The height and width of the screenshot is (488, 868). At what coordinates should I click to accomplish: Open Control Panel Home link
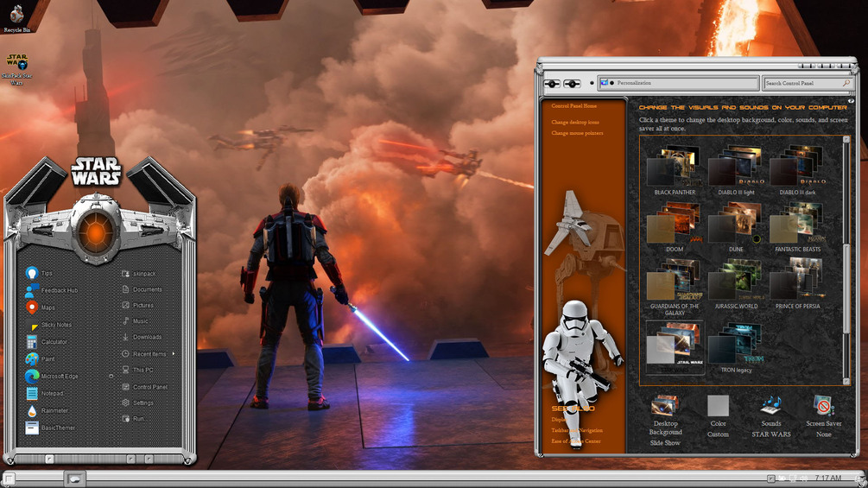[574, 105]
